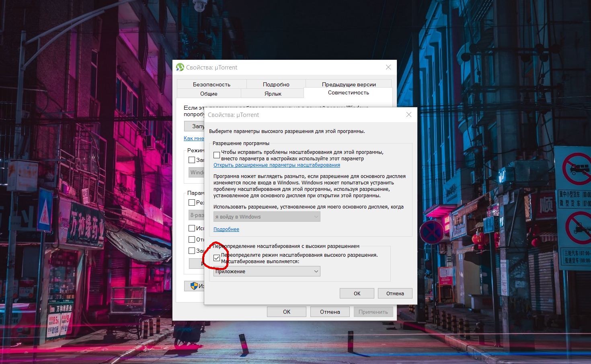This screenshot has width=591, height=364.
Task: Open the advanced scaling settings link
Action: click(x=277, y=165)
